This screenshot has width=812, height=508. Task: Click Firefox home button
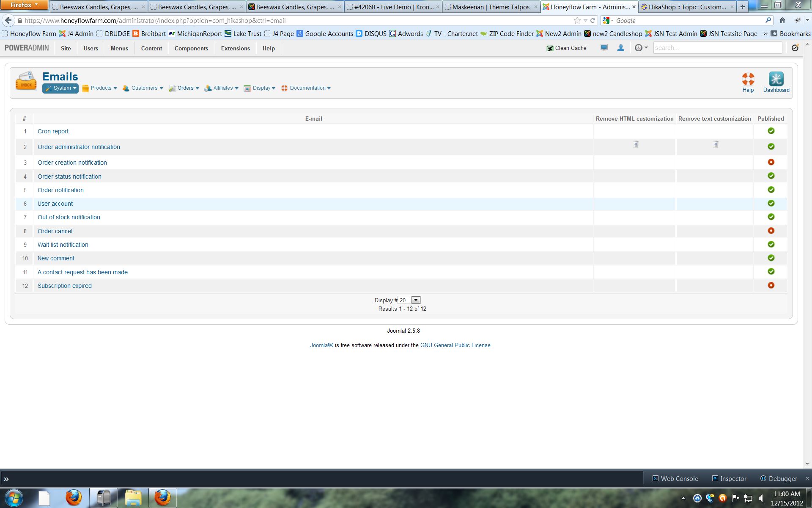(782, 20)
